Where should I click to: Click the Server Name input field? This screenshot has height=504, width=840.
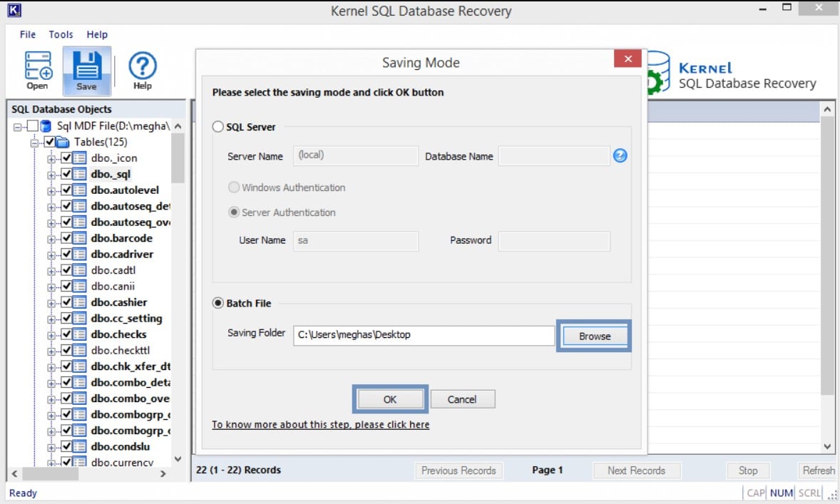(356, 156)
